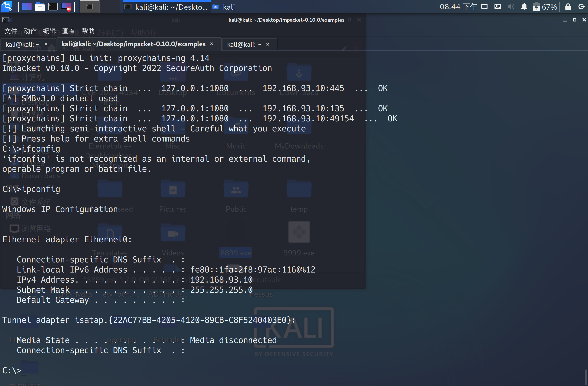Open the 查看 (View) menu
This screenshot has width=588, height=386.
click(x=68, y=31)
